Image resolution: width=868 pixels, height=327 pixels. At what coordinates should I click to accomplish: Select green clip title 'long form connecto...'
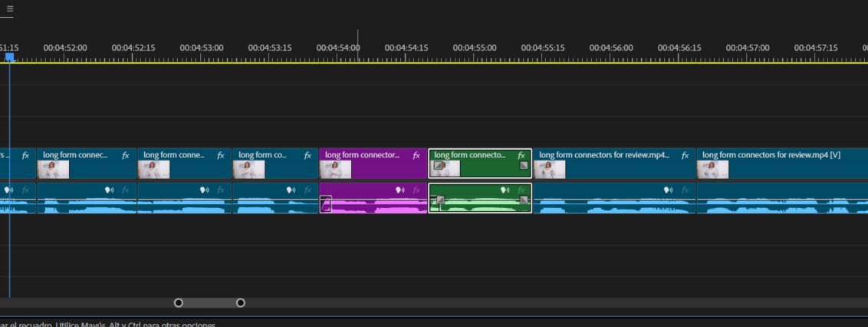[x=470, y=155]
